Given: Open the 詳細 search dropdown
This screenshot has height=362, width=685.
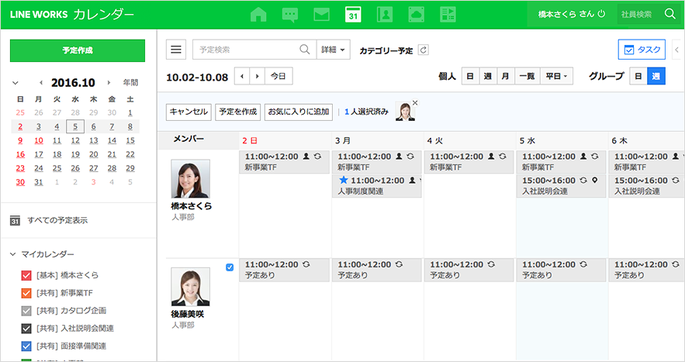Looking at the screenshot, I should (333, 49).
